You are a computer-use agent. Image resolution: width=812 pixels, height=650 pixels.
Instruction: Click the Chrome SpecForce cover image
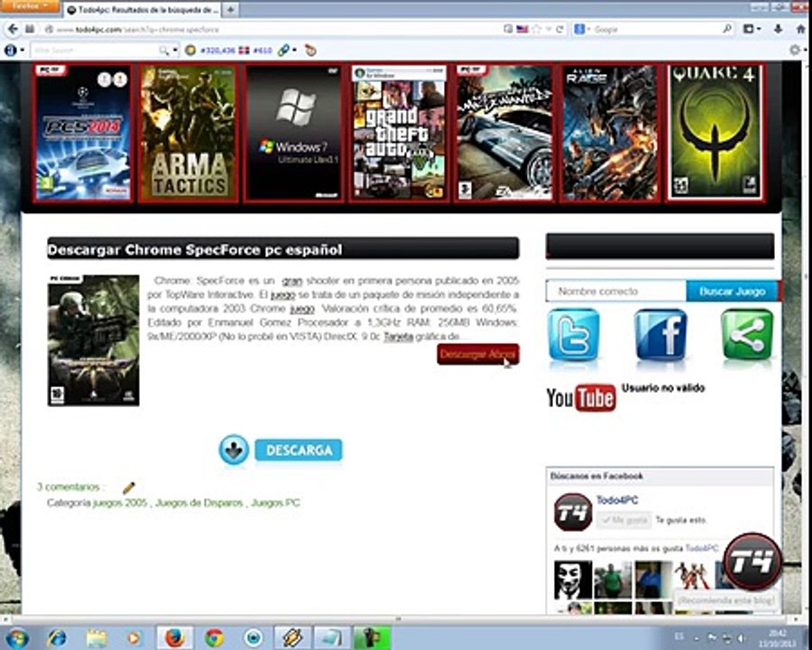tap(93, 340)
